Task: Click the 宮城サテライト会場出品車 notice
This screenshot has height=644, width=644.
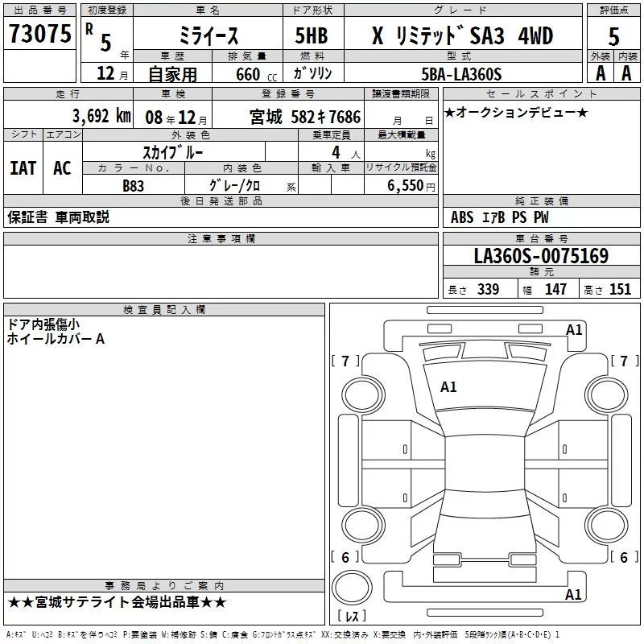Action: [118, 602]
